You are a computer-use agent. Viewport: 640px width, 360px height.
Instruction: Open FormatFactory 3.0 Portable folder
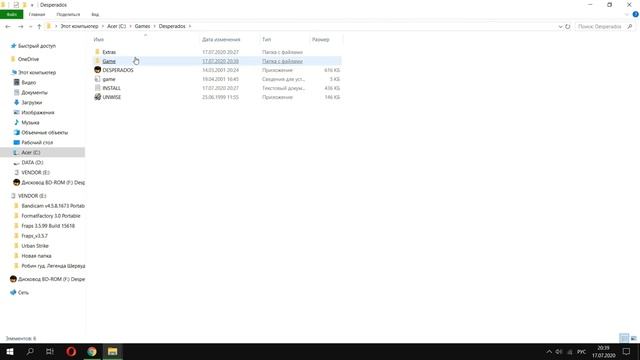[51, 216]
